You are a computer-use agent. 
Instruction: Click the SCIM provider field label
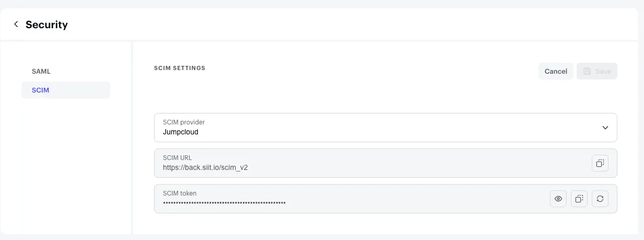[184, 122]
